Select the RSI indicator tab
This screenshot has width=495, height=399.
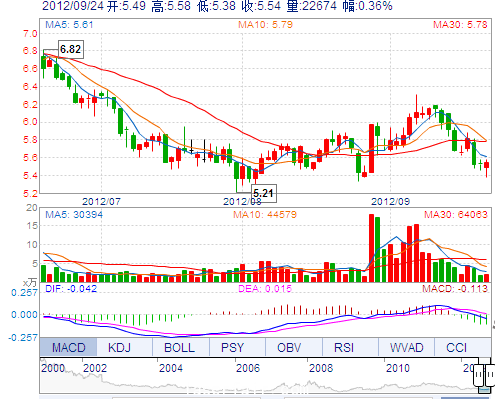tap(344, 347)
